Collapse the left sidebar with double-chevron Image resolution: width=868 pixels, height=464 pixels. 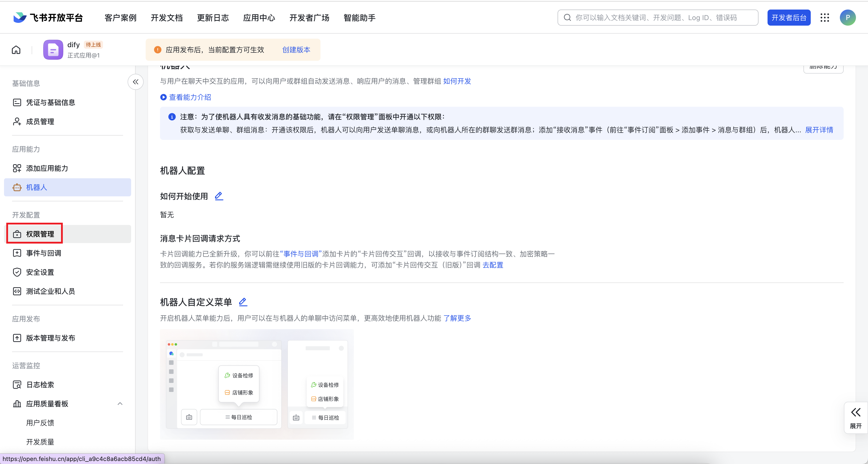(x=135, y=82)
